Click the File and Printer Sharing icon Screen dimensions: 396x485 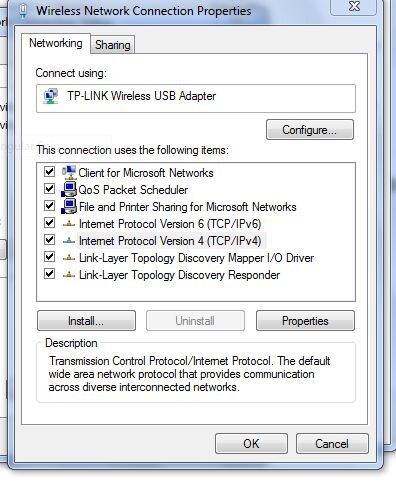point(69,206)
